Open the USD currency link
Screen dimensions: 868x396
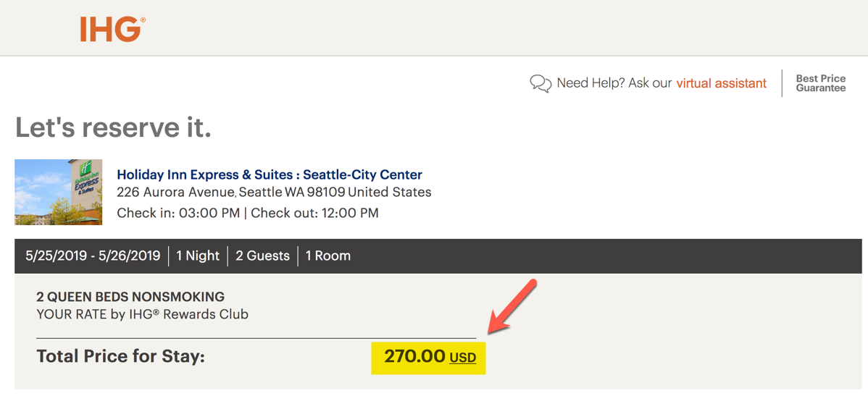pos(463,358)
